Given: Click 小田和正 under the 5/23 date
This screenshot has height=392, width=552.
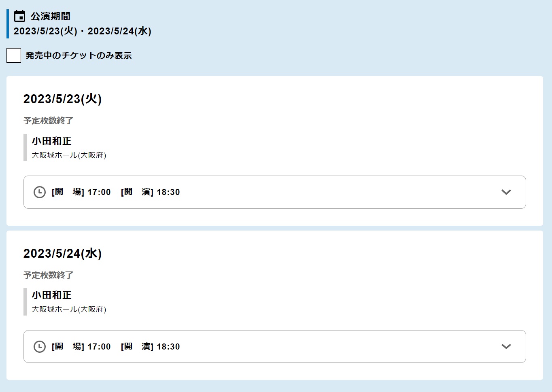Looking at the screenshot, I should [52, 141].
